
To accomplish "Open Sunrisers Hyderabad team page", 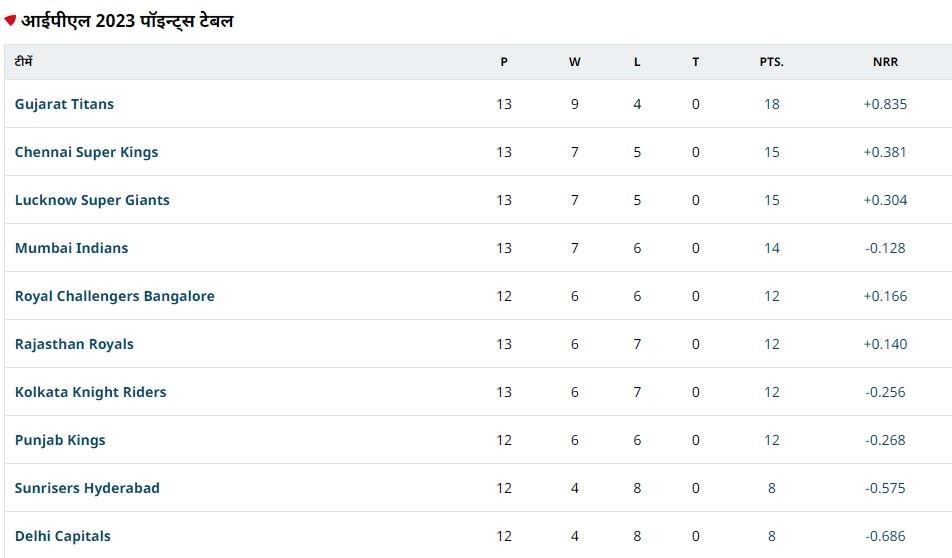I will click(87, 488).
